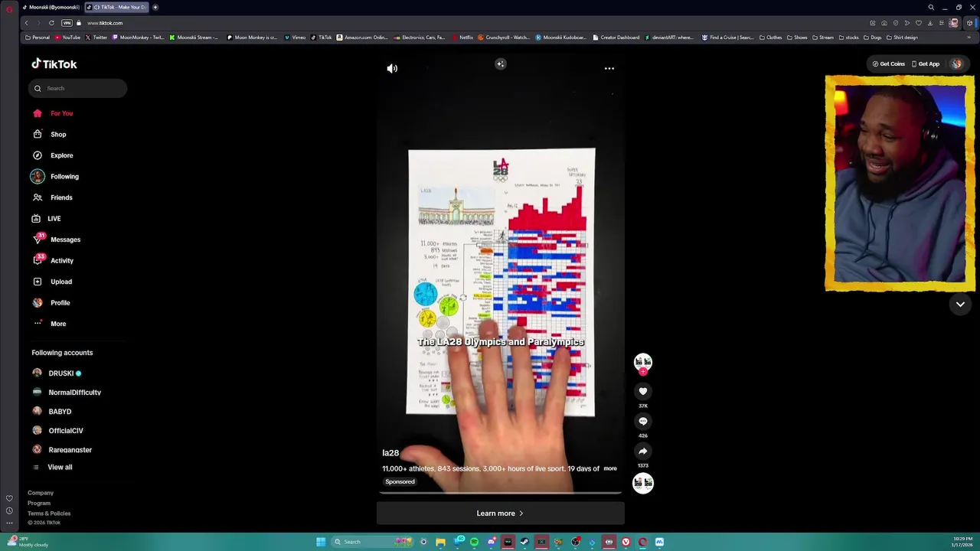
Task: Reload the page with refresh icon
Action: pos(51,23)
